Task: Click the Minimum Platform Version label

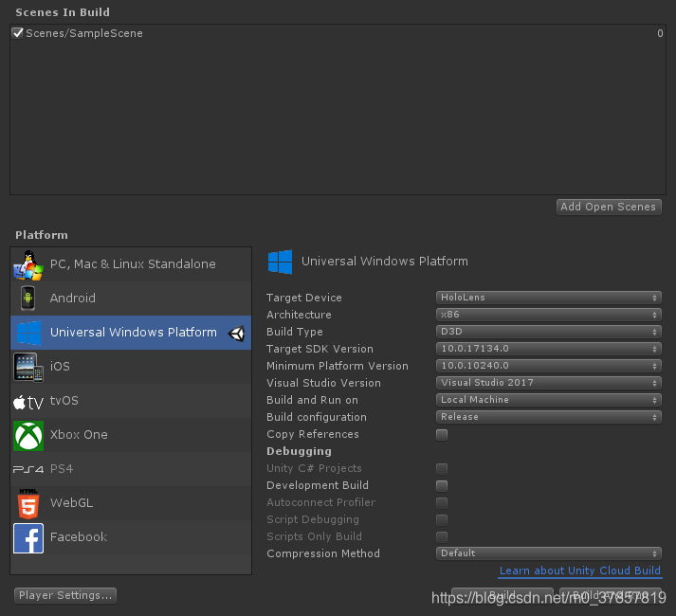Action: [x=338, y=366]
